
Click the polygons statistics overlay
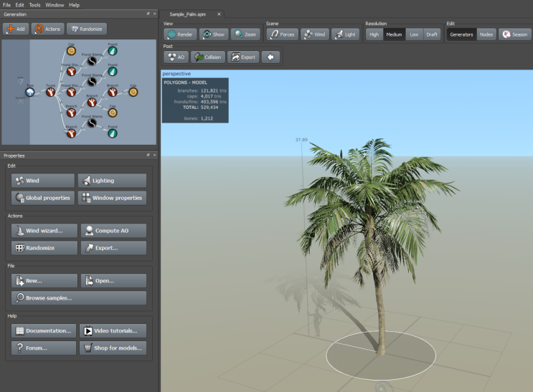click(x=195, y=100)
